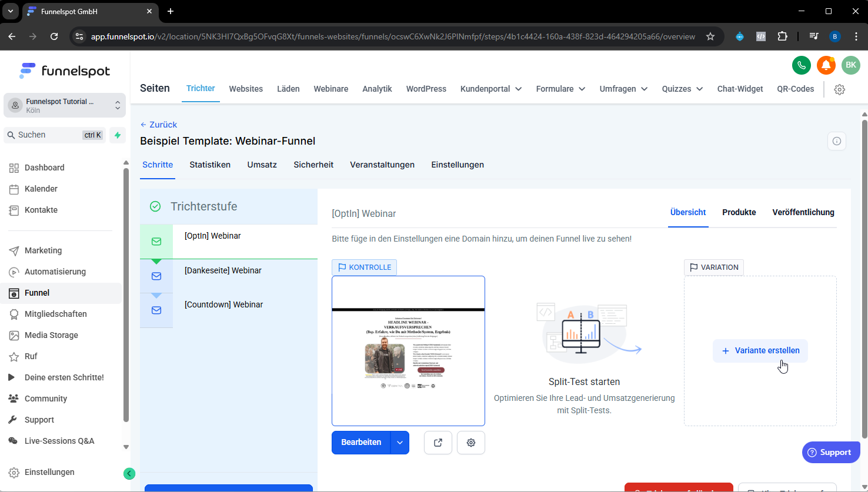Click the Community people icon
The height and width of the screenshot is (492, 868).
pos(14,399)
